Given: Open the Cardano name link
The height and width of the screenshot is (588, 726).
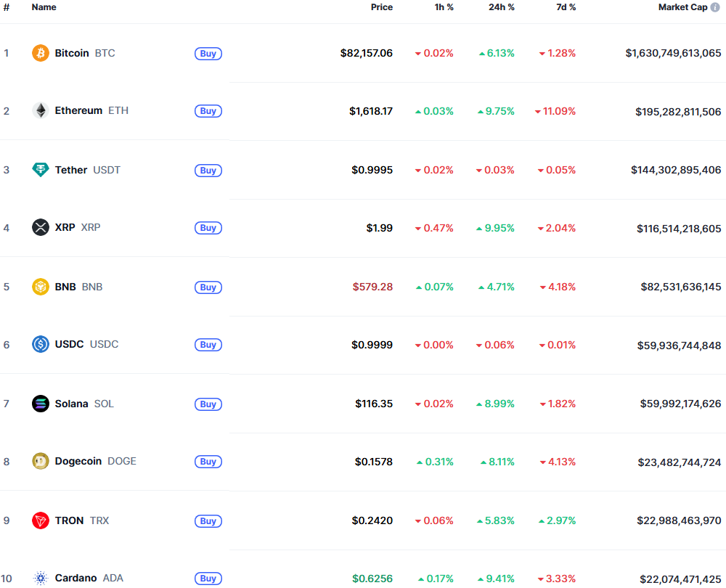Looking at the screenshot, I should tap(76, 578).
